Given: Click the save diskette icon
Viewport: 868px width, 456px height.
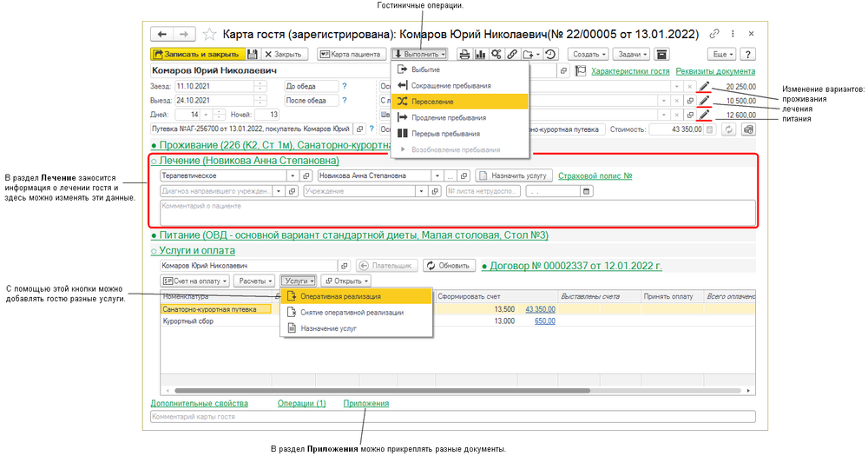Looking at the screenshot, I should [253, 54].
